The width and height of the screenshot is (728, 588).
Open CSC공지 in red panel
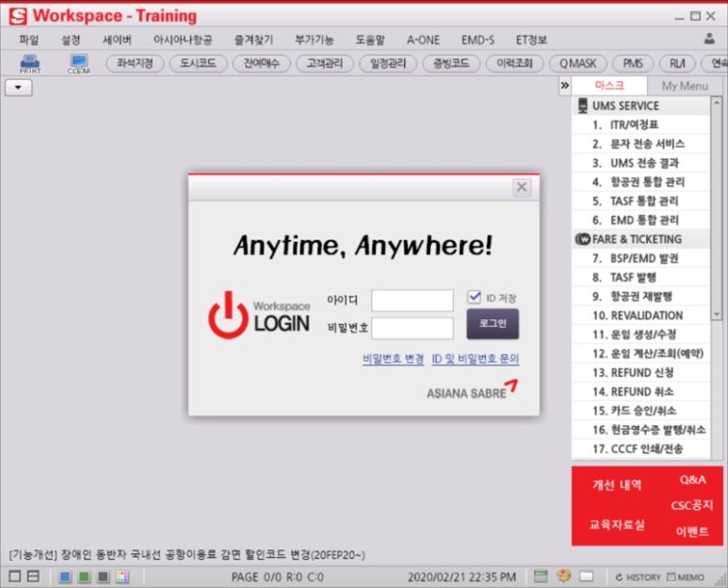click(x=691, y=505)
